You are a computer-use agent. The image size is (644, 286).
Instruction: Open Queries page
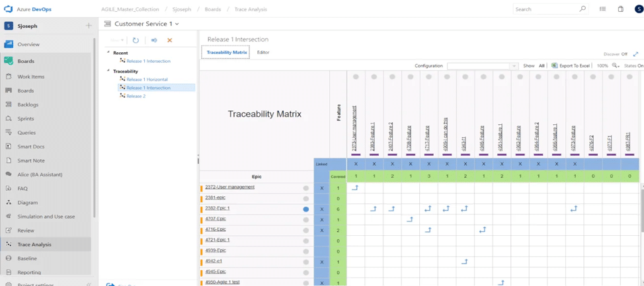point(26,133)
